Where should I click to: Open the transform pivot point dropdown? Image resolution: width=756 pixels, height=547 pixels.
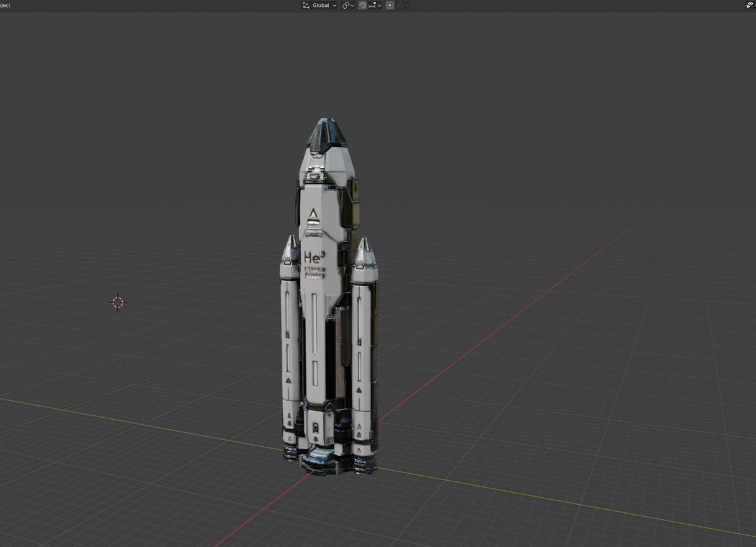pyautogui.click(x=348, y=5)
